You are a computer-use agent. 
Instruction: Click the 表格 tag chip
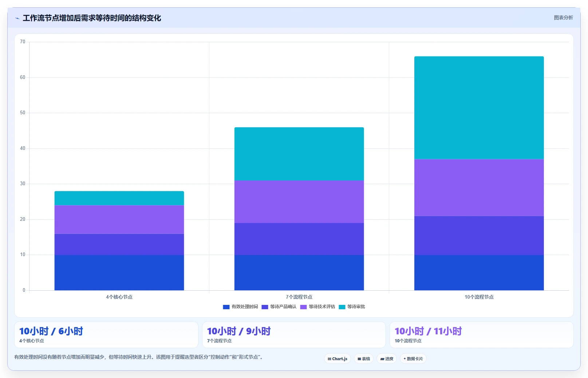364,359
